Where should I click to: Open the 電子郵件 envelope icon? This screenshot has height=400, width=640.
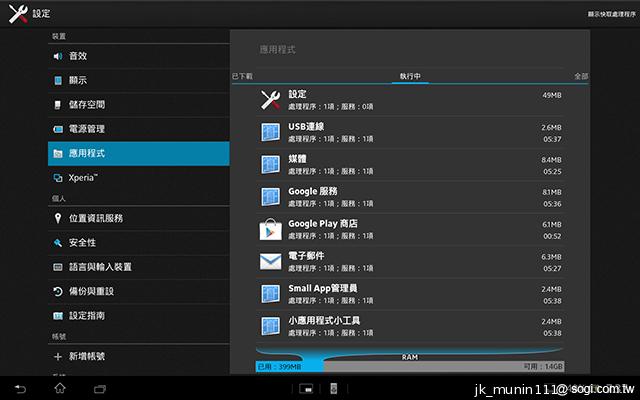271,262
